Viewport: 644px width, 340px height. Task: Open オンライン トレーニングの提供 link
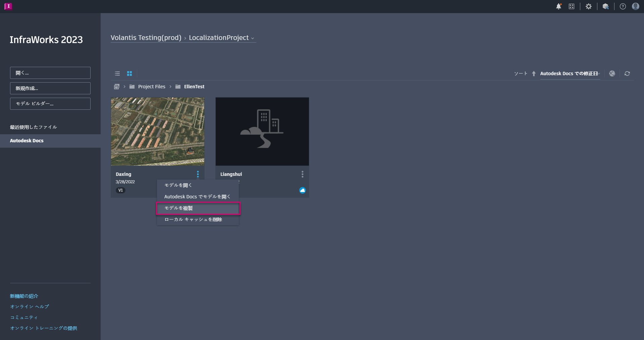pyautogui.click(x=44, y=328)
